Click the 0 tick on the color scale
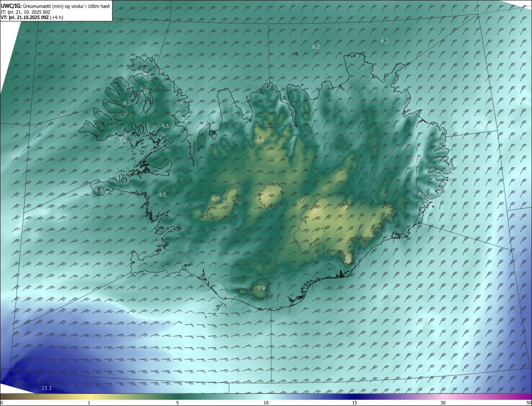This screenshot has width=532, height=406. coord(2,403)
